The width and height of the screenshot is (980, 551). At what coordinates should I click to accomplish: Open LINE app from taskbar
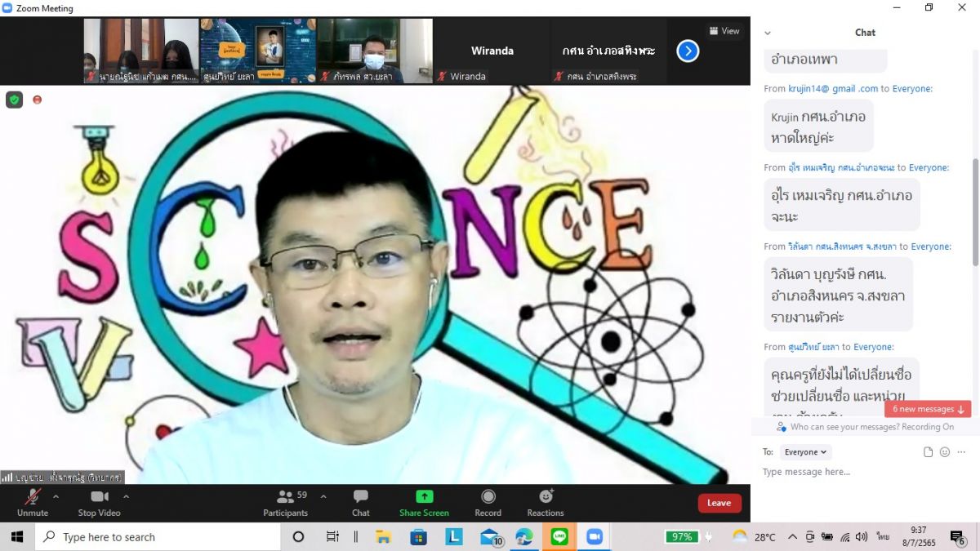(559, 536)
